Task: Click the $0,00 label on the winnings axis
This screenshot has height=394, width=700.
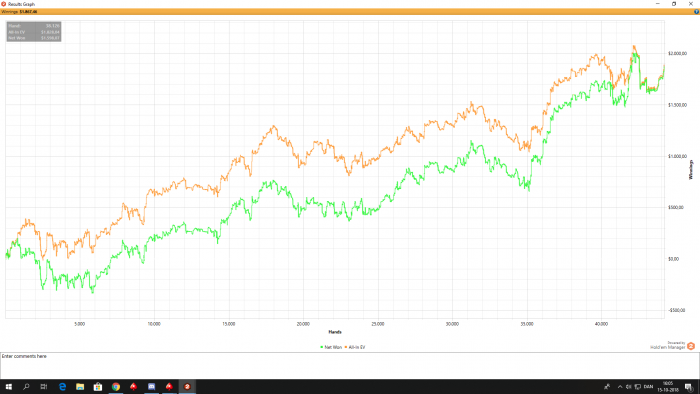Action: coord(673,259)
